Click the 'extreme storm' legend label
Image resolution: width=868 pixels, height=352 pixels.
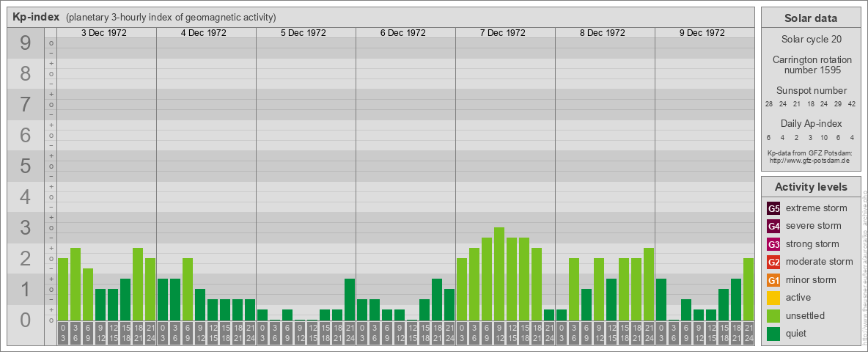coord(817,208)
